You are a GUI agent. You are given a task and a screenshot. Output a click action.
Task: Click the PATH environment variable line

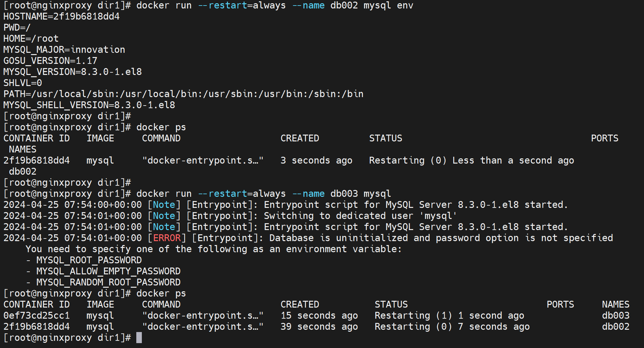point(183,94)
